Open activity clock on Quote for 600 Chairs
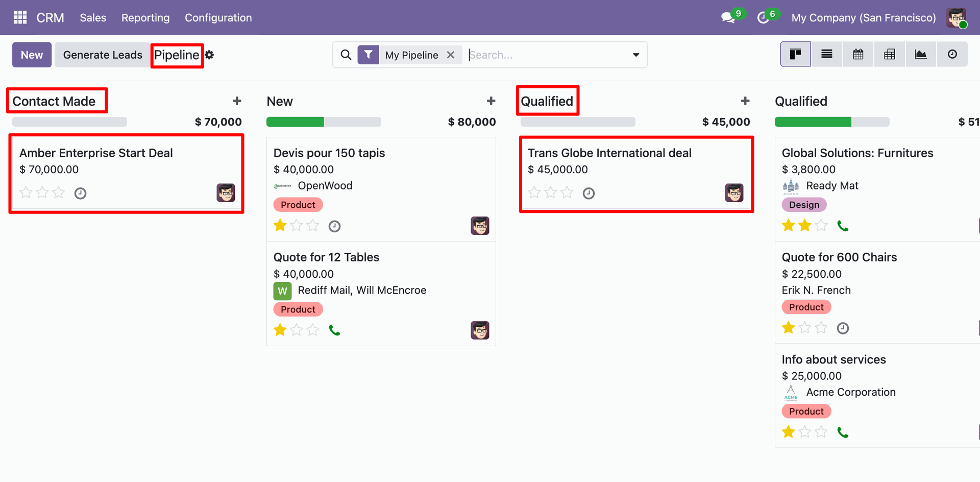The width and height of the screenshot is (980, 482). [843, 328]
